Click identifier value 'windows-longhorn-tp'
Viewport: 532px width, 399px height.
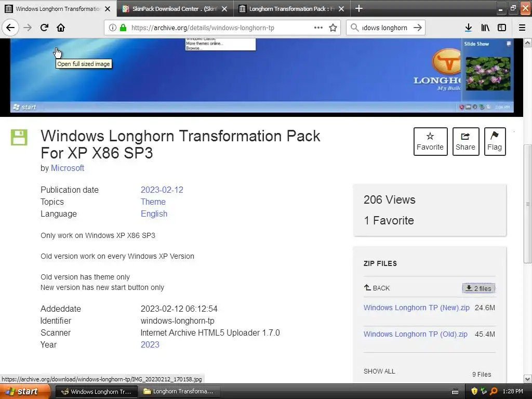[x=178, y=321]
